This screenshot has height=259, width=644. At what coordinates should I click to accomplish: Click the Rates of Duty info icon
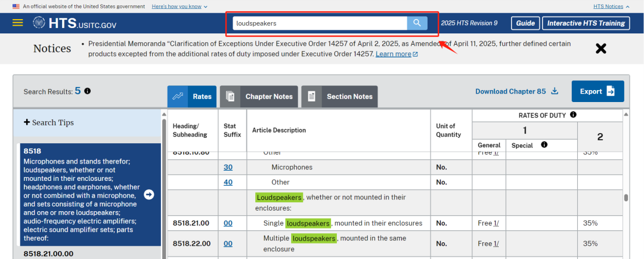[x=573, y=115]
